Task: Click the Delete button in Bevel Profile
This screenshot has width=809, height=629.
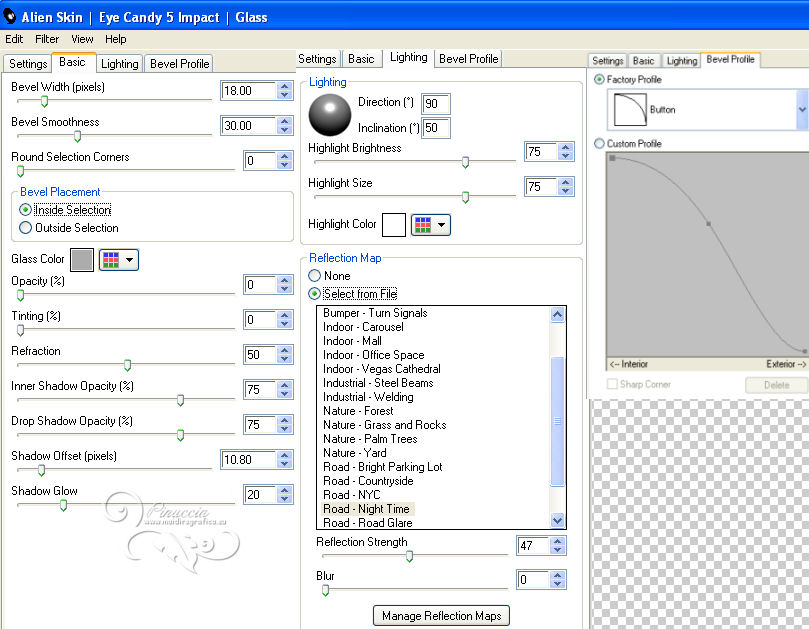Action: coord(776,385)
